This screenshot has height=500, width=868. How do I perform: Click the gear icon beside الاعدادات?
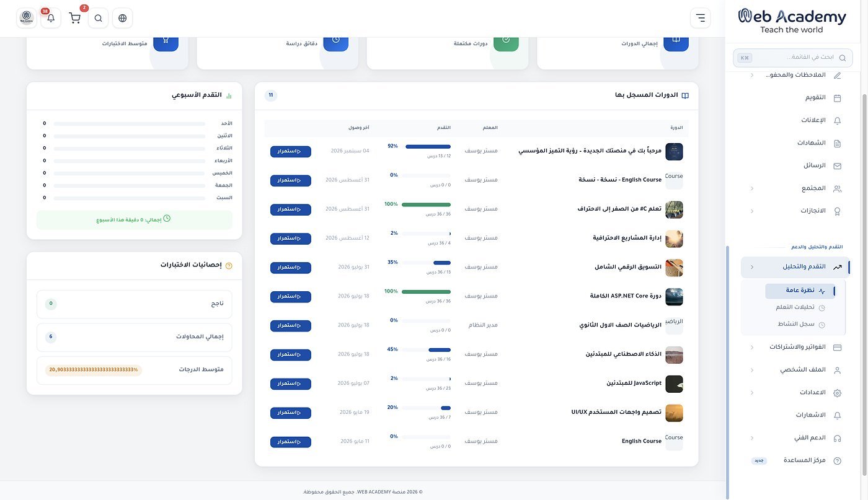pos(837,393)
